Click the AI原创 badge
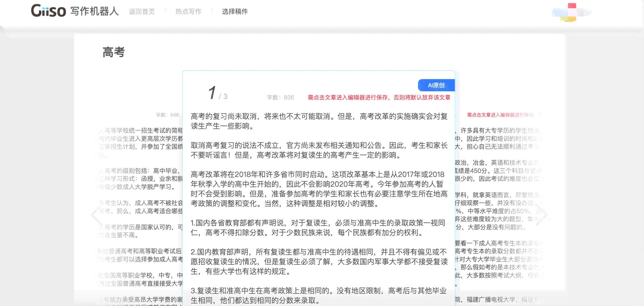The image size is (644, 306). pyautogui.click(x=436, y=85)
